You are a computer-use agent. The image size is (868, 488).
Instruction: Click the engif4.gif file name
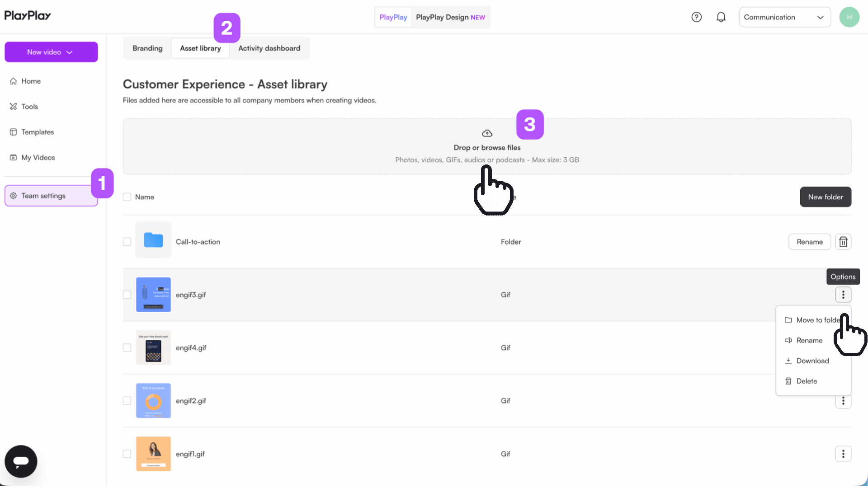click(191, 347)
